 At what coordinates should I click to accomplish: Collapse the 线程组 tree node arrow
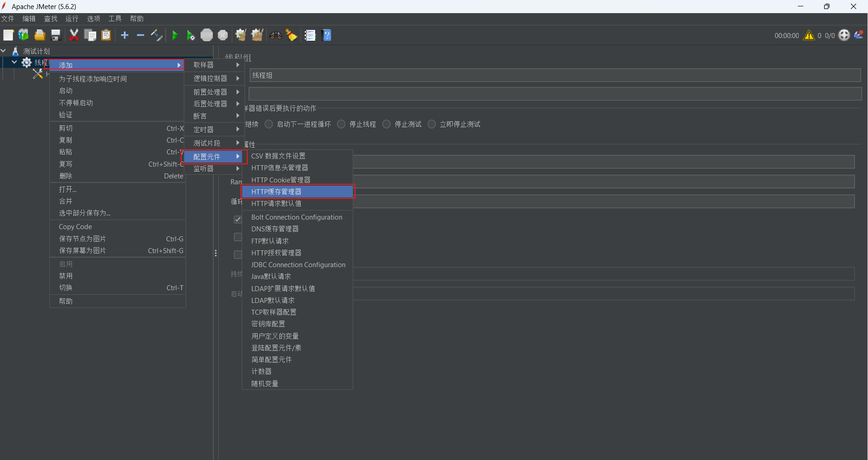click(x=14, y=62)
